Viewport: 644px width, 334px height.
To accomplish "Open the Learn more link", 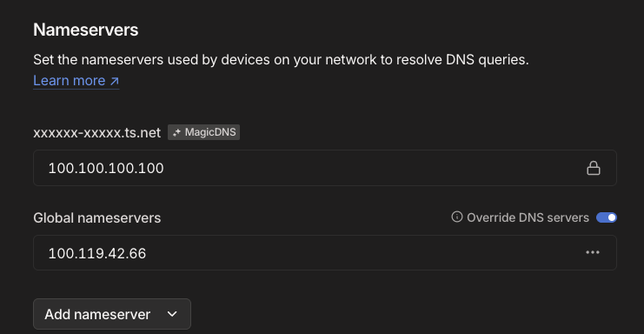I will point(76,81).
